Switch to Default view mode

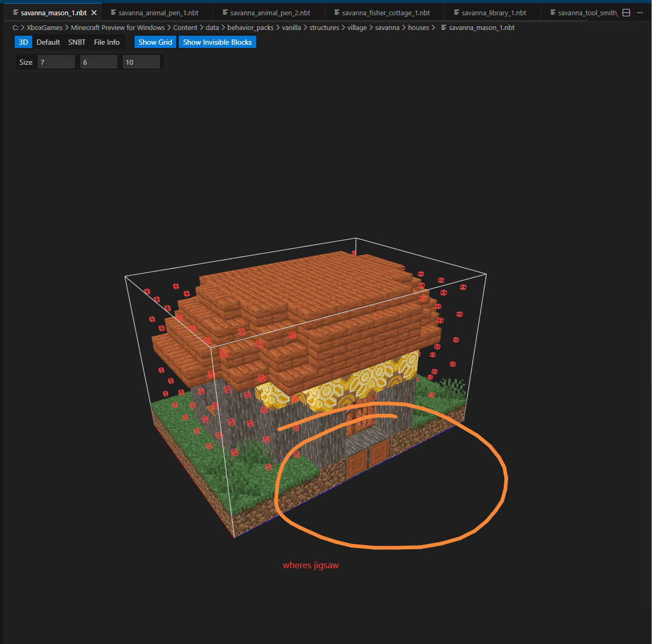click(x=48, y=42)
